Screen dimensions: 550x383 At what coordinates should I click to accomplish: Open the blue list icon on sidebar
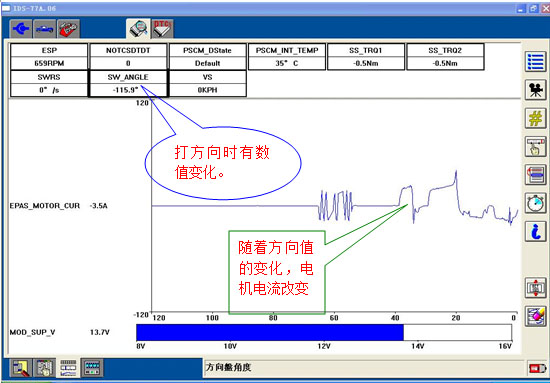point(535,61)
